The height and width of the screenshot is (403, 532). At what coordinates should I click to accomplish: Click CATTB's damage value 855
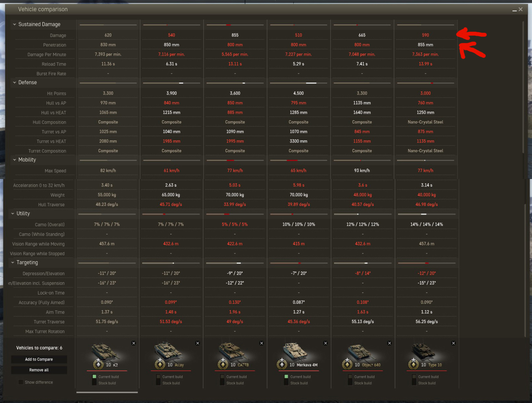[x=235, y=35]
